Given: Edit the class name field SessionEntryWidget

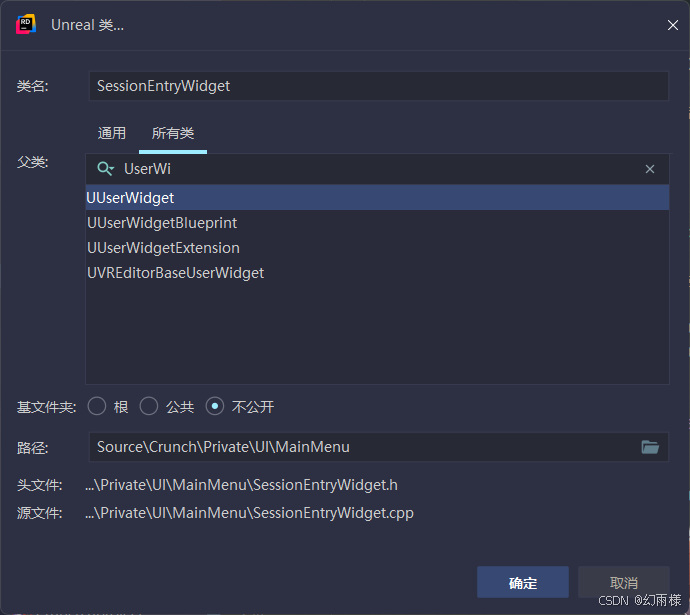Looking at the screenshot, I should pos(378,86).
